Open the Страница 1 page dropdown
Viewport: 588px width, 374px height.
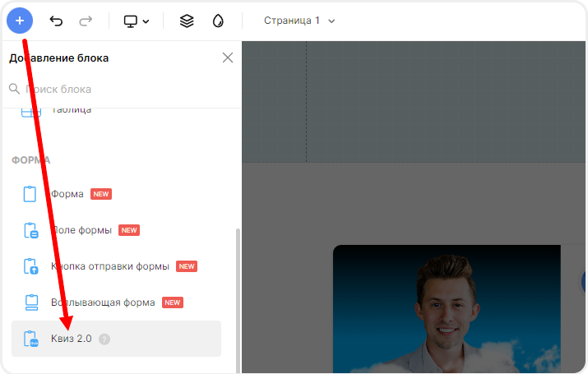click(x=299, y=21)
